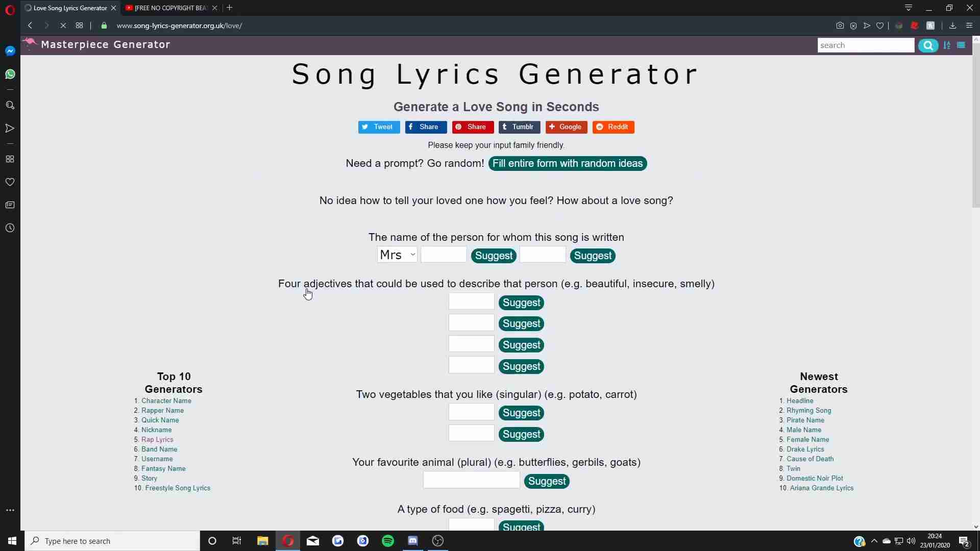
Task: Open the sidebar three-dots options
Action: (10, 510)
